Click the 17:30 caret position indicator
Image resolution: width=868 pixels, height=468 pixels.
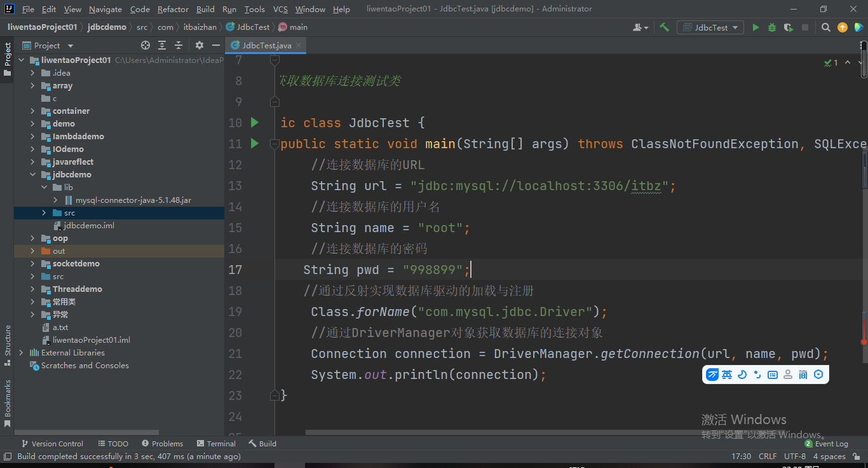pos(742,456)
